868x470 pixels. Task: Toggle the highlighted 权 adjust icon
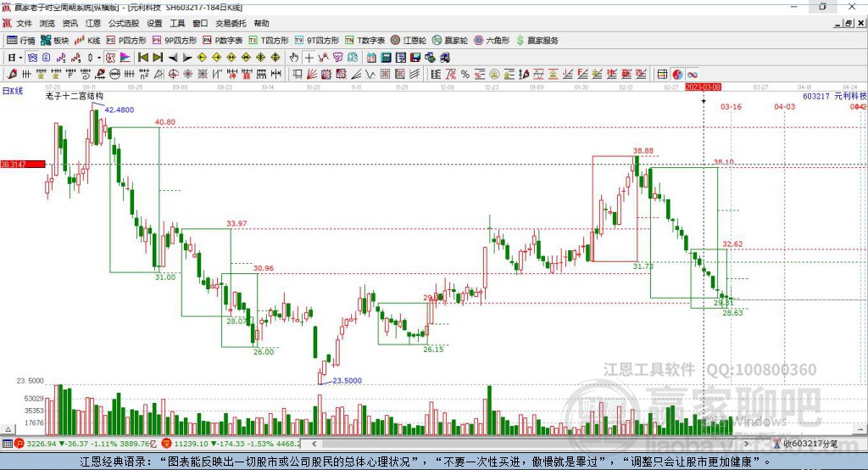pyautogui.click(x=111, y=58)
